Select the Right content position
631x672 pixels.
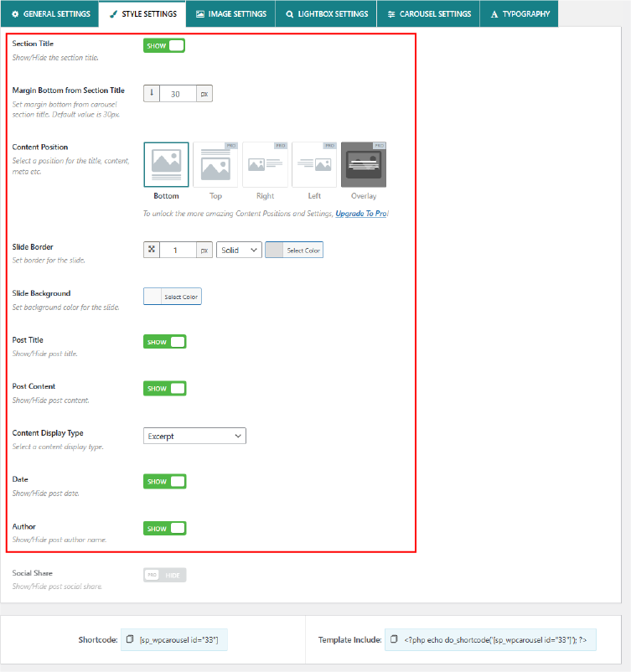click(x=265, y=164)
